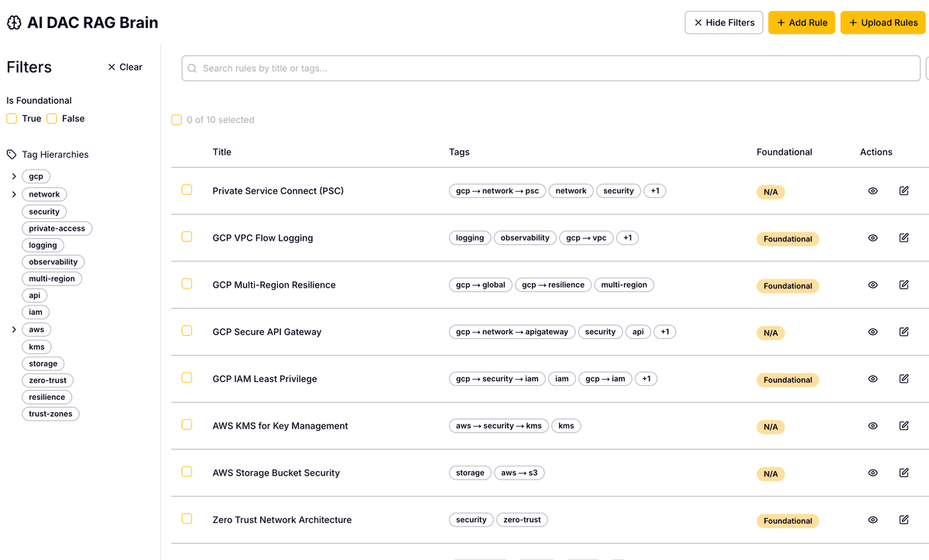Select all rules with header checkbox
This screenshot has height=560, width=929.
click(177, 120)
